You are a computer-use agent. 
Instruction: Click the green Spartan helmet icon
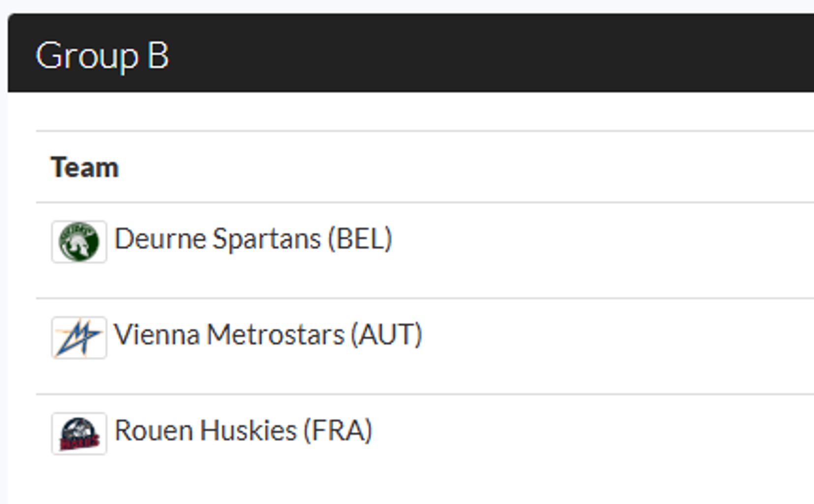click(79, 242)
